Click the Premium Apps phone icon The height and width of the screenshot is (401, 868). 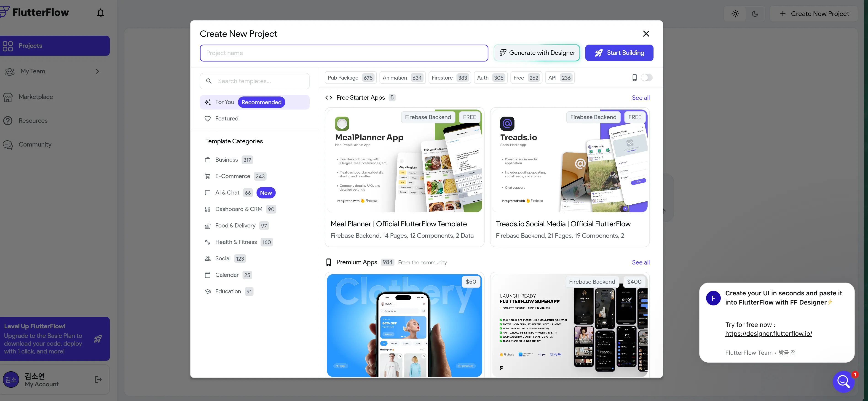tap(329, 262)
